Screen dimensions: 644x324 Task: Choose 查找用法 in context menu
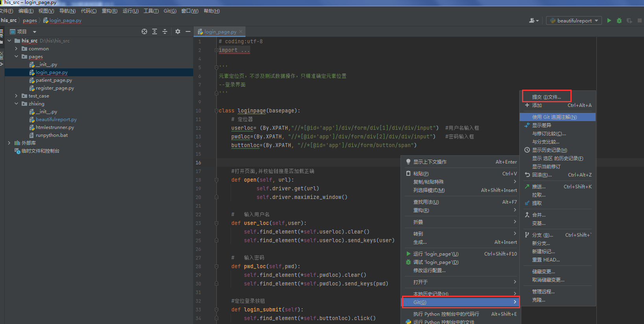point(461,202)
